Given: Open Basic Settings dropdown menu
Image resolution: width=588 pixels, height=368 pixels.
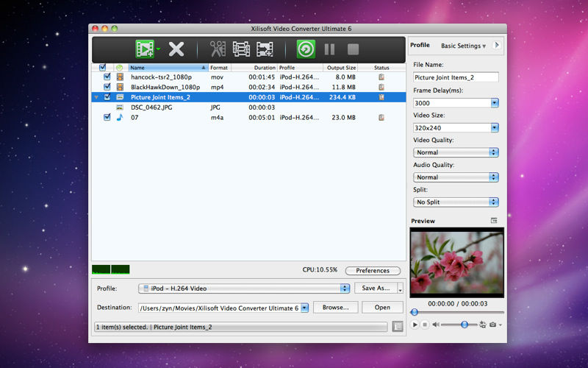Looking at the screenshot, I should tap(463, 46).
